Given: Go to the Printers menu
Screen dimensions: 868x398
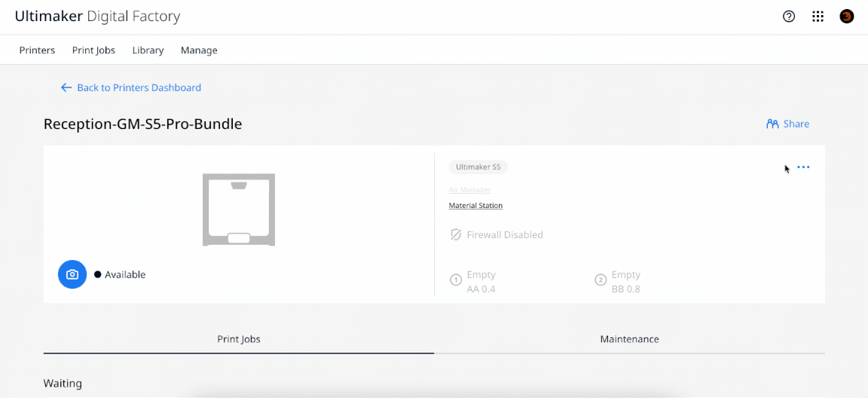Looking at the screenshot, I should click(37, 51).
